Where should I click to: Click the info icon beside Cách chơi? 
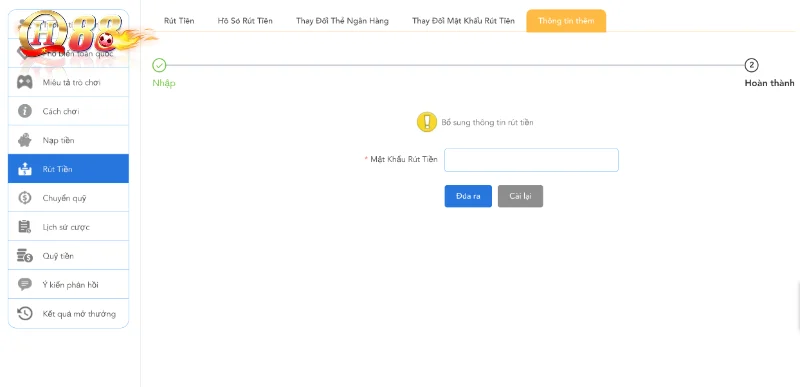tap(24, 111)
